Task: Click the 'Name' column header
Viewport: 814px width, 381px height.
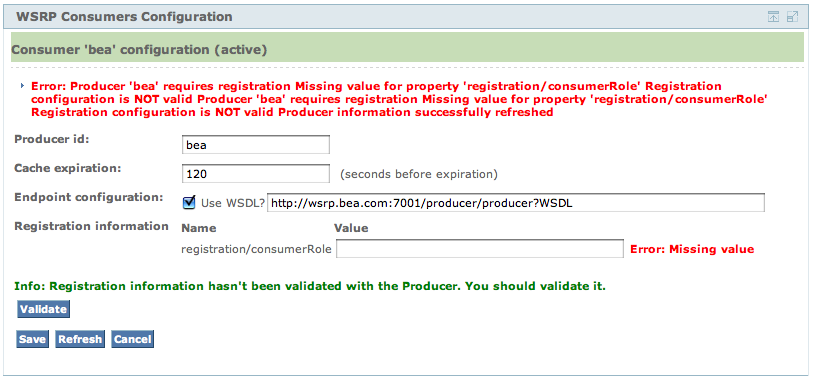Action: (199, 228)
